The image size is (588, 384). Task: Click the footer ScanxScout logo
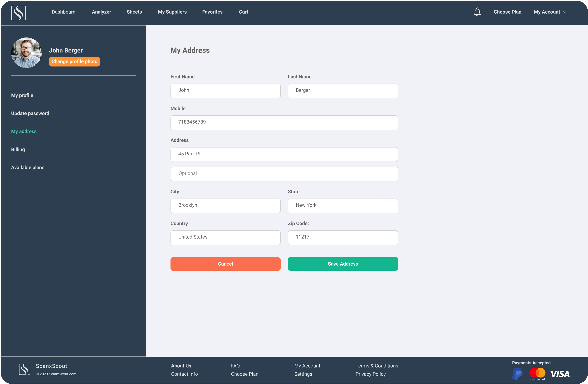tap(25, 369)
